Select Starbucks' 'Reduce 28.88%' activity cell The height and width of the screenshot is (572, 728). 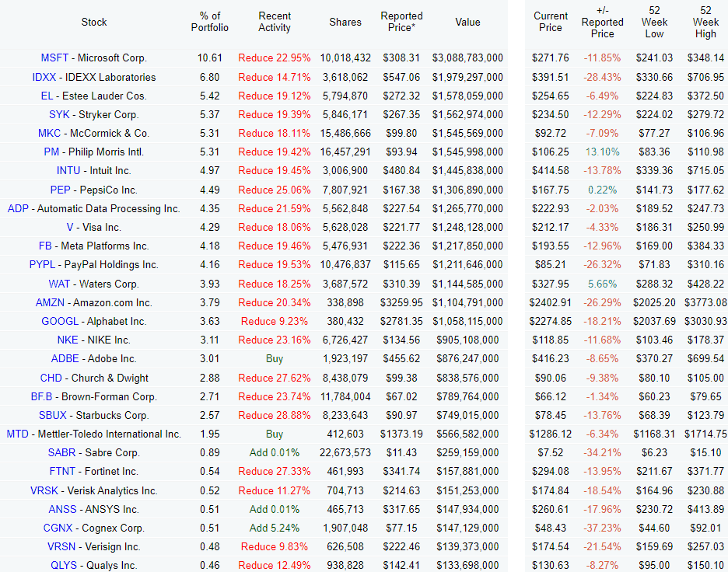[x=275, y=415]
